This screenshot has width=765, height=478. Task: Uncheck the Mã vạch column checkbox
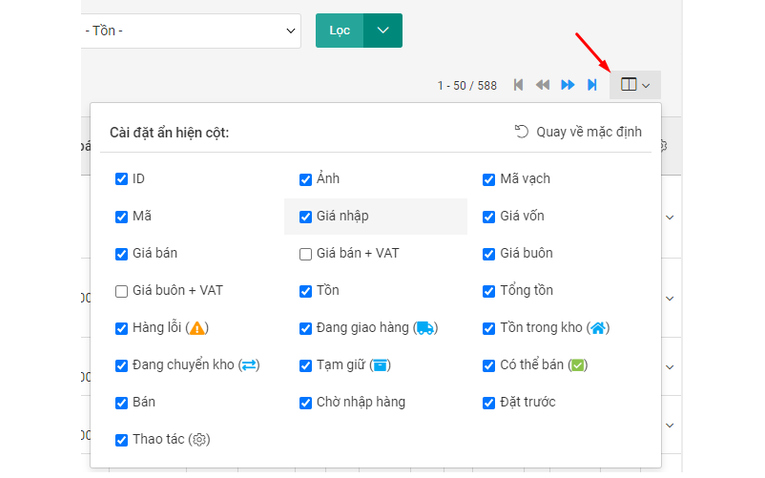click(x=489, y=179)
